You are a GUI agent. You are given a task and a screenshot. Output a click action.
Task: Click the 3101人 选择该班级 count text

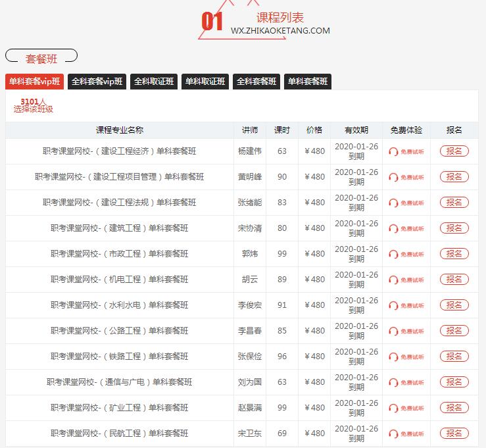33,105
